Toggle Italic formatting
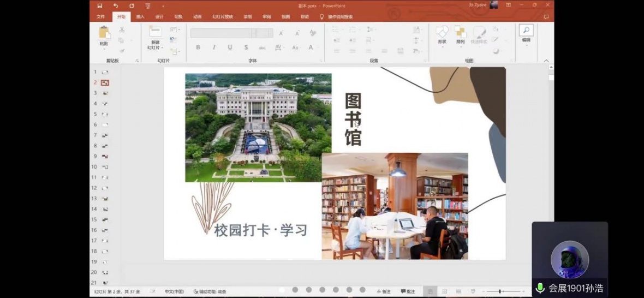644x298 pixels. click(214, 47)
